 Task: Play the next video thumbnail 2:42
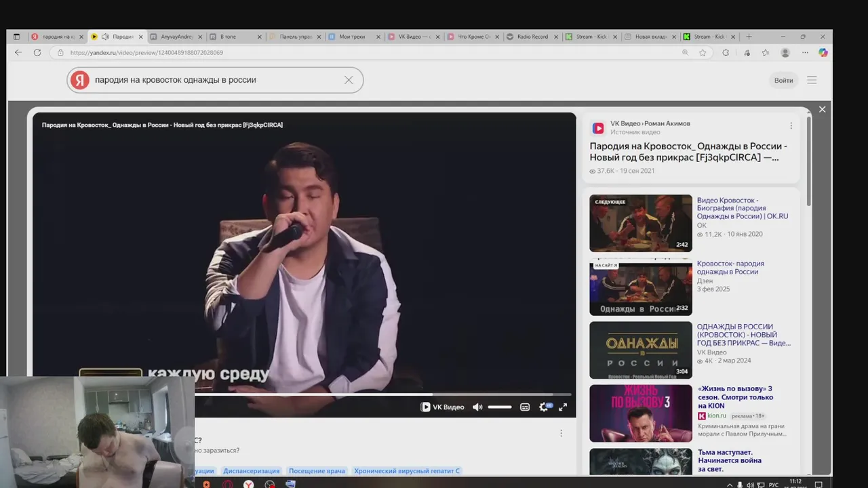pyautogui.click(x=641, y=224)
